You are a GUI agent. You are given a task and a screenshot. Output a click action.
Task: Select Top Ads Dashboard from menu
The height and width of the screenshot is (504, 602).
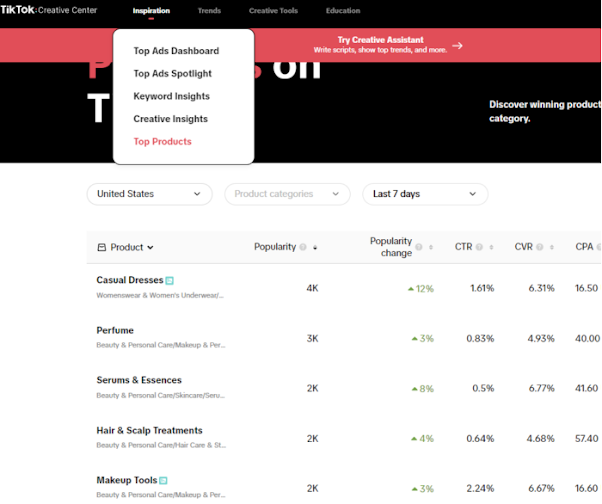click(176, 51)
